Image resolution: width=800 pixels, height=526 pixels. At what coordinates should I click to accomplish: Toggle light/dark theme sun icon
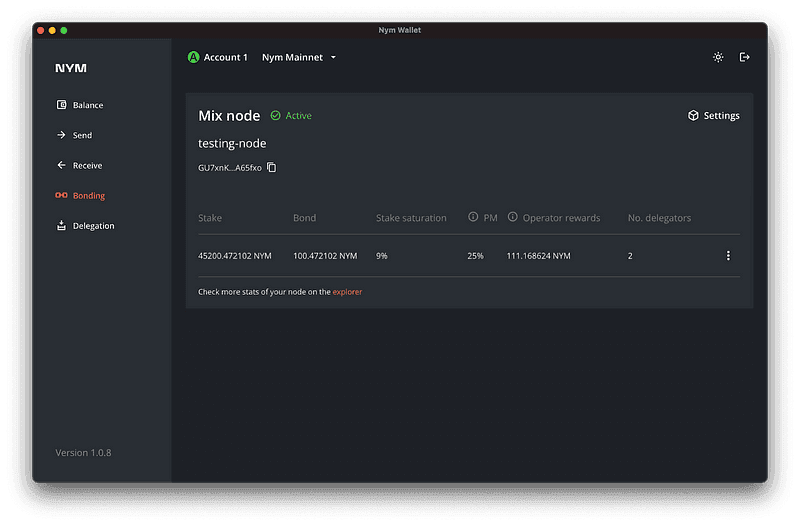tap(718, 57)
